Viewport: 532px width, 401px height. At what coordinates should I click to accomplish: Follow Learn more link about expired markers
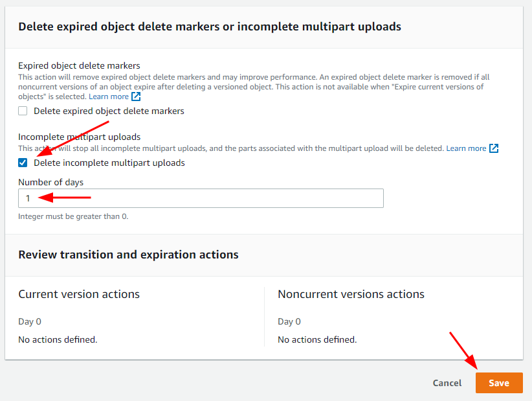click(109, 97)
